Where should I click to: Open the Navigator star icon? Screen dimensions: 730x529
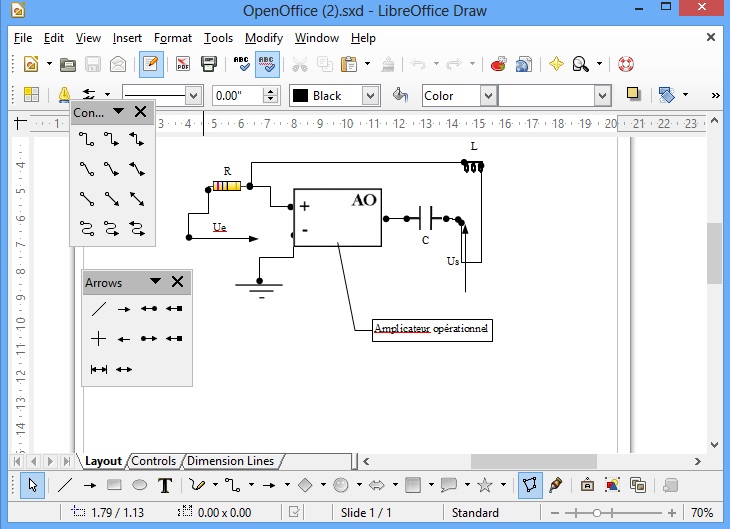[556, 64]
